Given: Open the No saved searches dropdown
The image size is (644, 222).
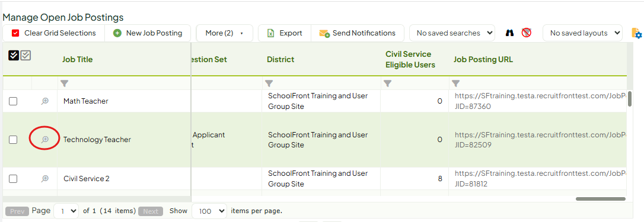Looking at the screenshot, I should click(452, 33).
